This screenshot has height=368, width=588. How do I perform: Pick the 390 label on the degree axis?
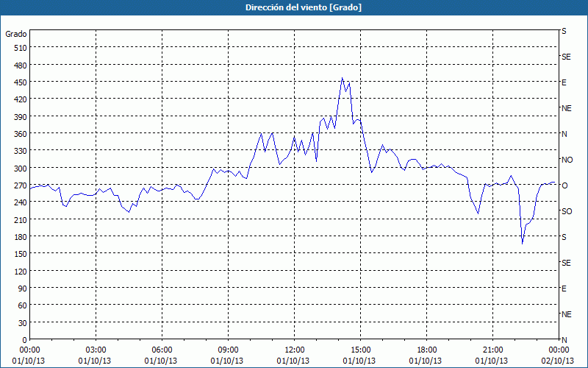point(21,117)
